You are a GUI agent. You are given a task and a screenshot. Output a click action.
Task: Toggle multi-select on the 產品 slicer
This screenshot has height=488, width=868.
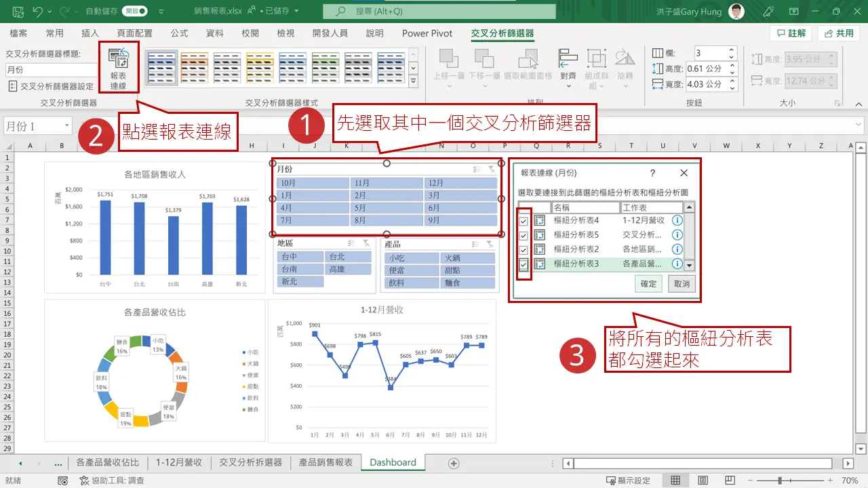coord(475,243)
